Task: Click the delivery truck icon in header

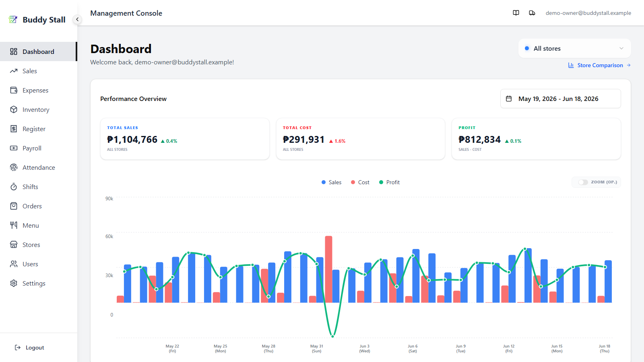Action: [532, 13]
